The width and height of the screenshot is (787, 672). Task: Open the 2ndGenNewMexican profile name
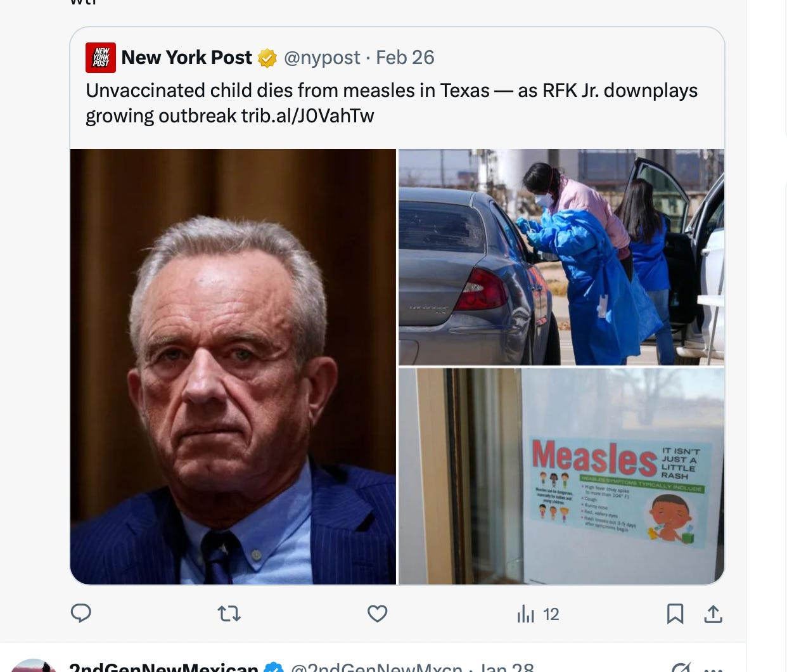click(x=163, y=667)
